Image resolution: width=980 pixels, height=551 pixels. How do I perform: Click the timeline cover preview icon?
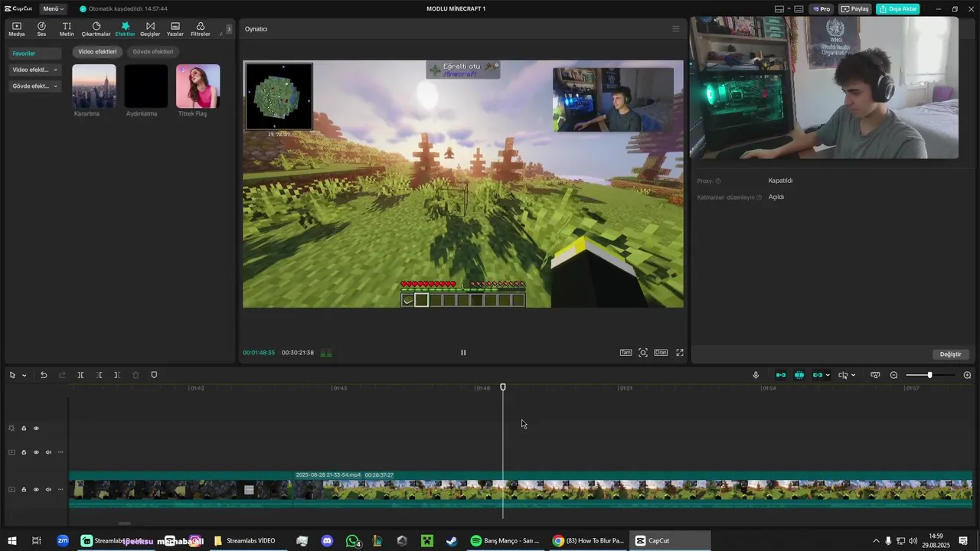tap(875, 375)
